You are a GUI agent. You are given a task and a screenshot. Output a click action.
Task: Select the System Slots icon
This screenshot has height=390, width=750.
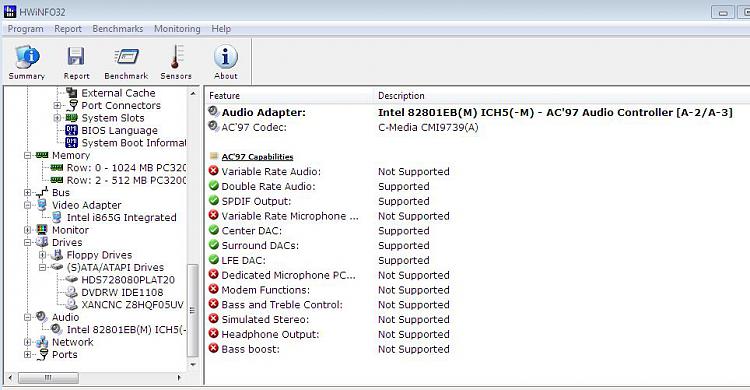[x=72, y=117]
